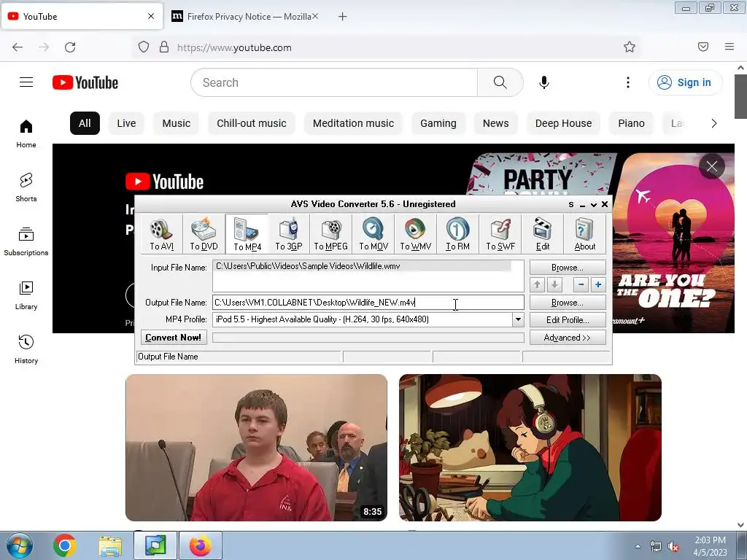This screenshot has width=747, height=560.
Task: Open Home in YouTube sidebar
Action: tap(26, 134)
